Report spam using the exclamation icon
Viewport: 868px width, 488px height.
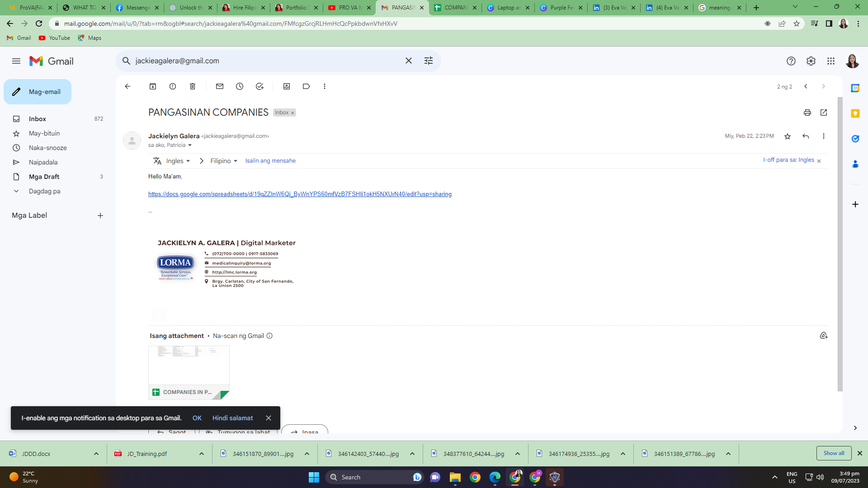(173, 86)
